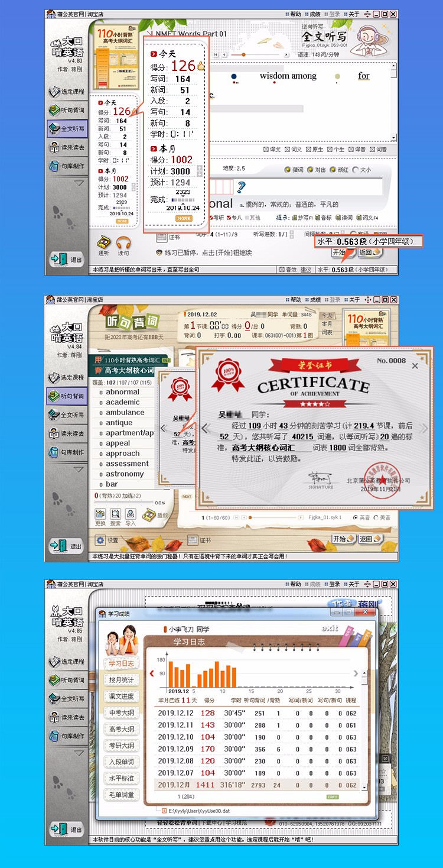Open 读来读去 in the v4.84 window sidebar
The height and width of the screenshot is (868, 443).
(x=67, y=433)
